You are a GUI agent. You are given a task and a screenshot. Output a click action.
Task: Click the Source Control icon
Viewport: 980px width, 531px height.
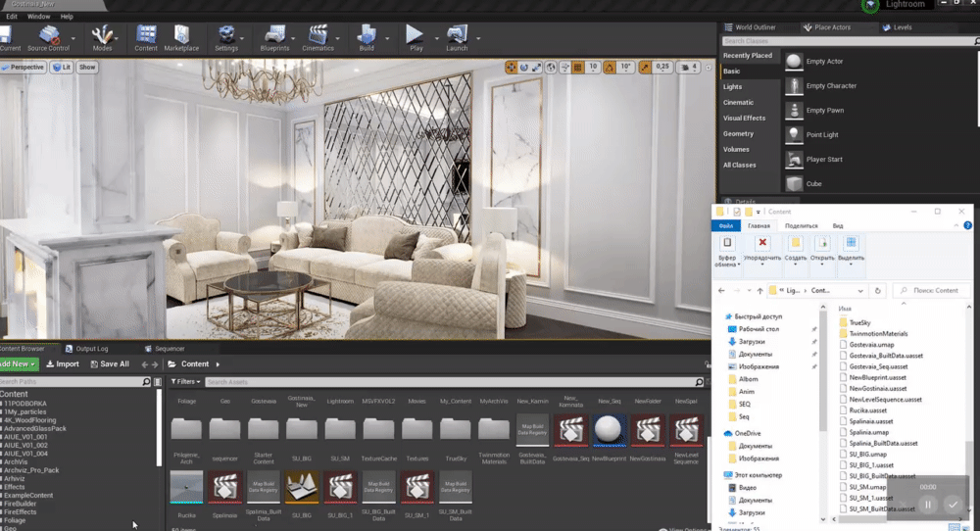coord(48,37)
